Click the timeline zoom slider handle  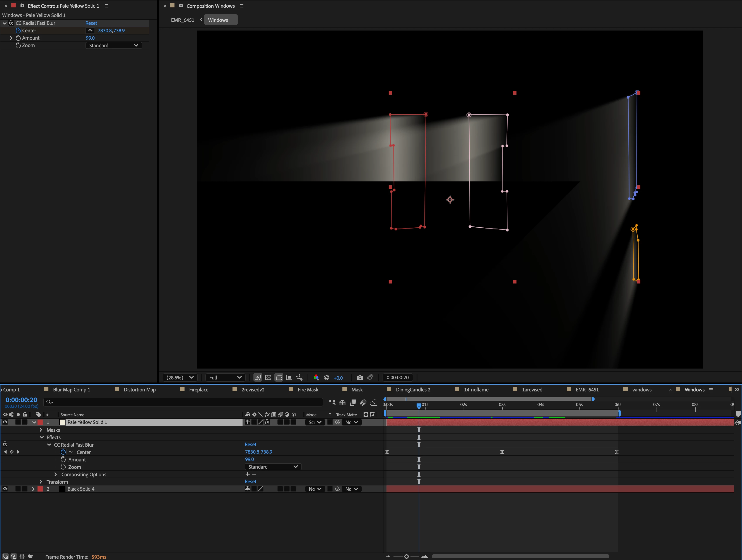406,557
